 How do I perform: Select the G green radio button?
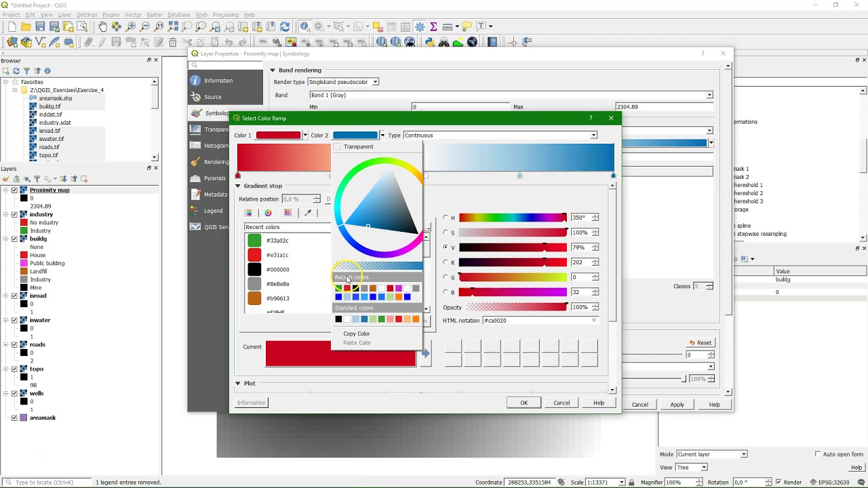pyautogui.click(x=446, y=277)
